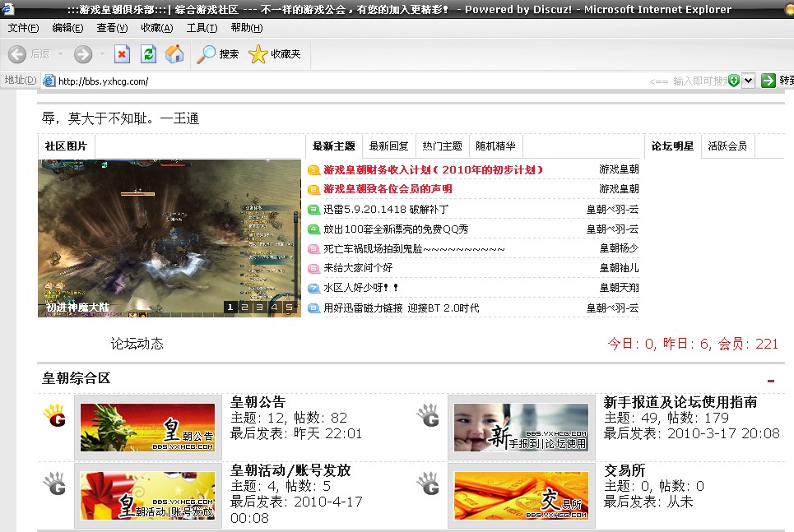
Task: Click the Forward arrow button
Action: pos(83,54)
